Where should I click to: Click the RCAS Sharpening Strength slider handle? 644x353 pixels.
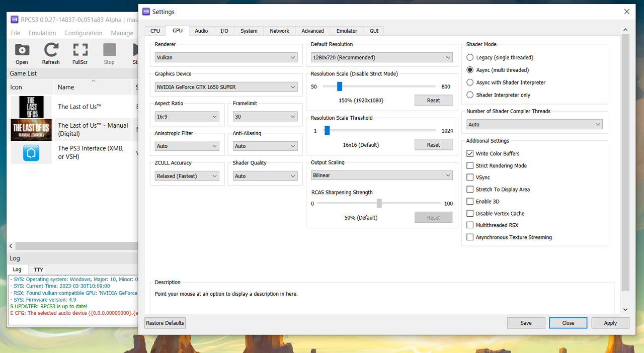[379, 203]
